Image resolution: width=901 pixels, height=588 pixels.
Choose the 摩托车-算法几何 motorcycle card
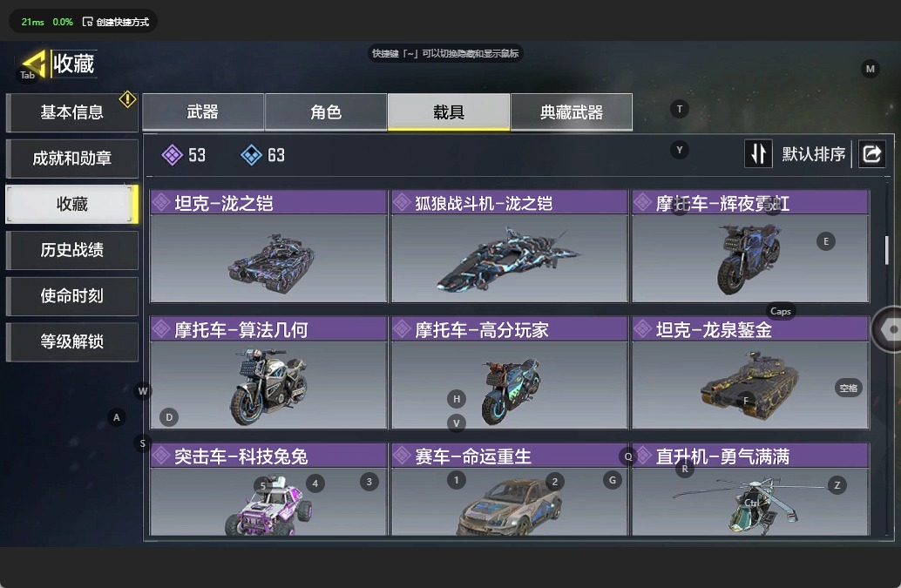point(268,373)
